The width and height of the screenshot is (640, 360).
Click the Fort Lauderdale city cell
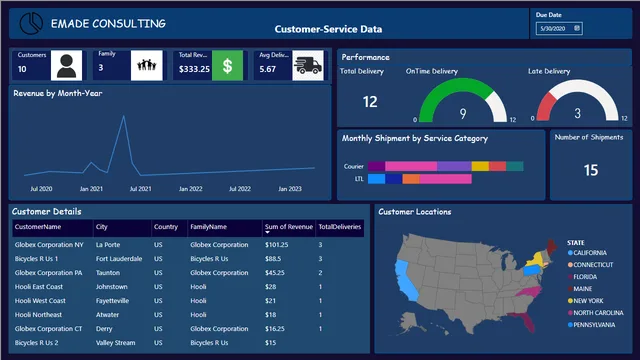pos(119,259)
